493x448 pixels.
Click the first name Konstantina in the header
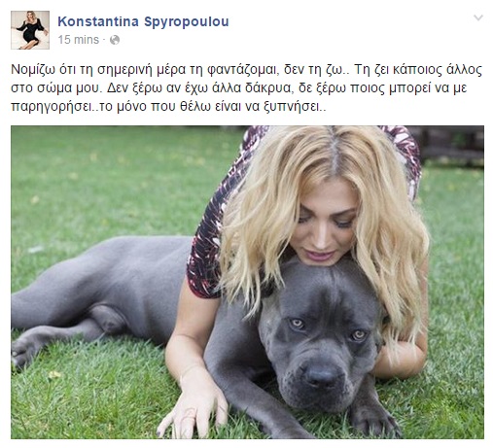(98, 21)
